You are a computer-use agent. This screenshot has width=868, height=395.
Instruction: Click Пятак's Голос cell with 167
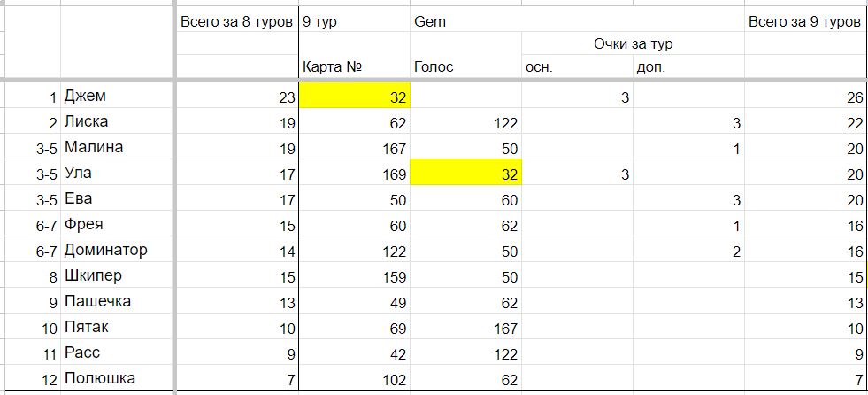[x=465, y=327]
